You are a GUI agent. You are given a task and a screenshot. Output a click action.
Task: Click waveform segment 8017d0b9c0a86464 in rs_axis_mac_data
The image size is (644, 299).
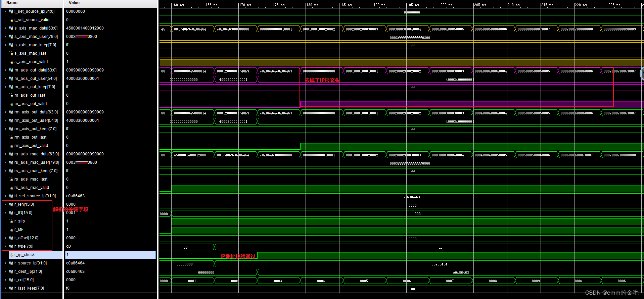tap(233, 155)
